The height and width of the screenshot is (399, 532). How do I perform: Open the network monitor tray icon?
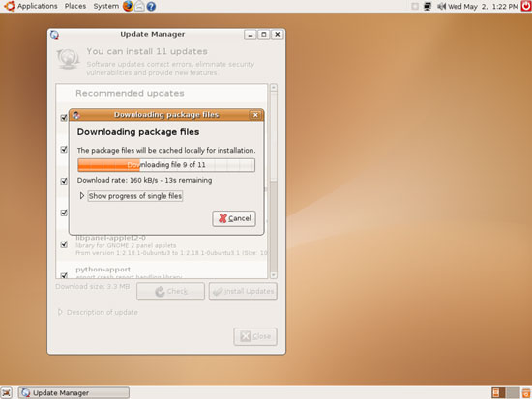(x=428, y=6)
